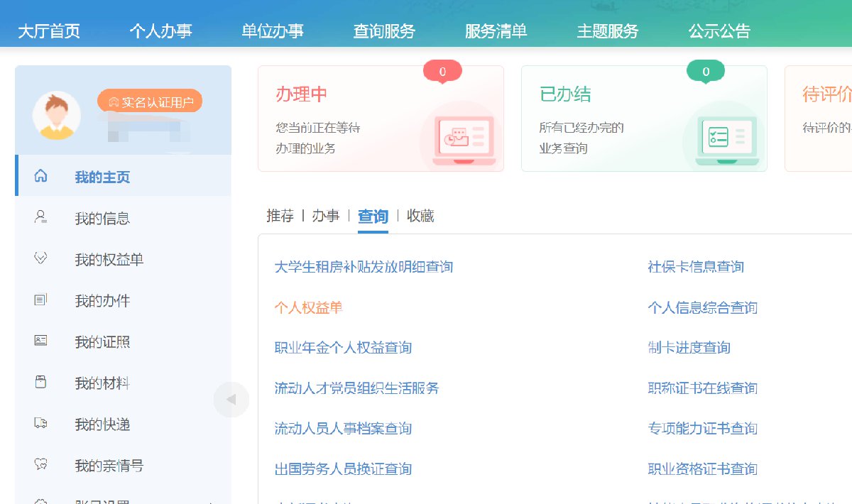Collapse the sidebar with the arrow button
This screenshot has width=852, height=504.
[231, 400]
